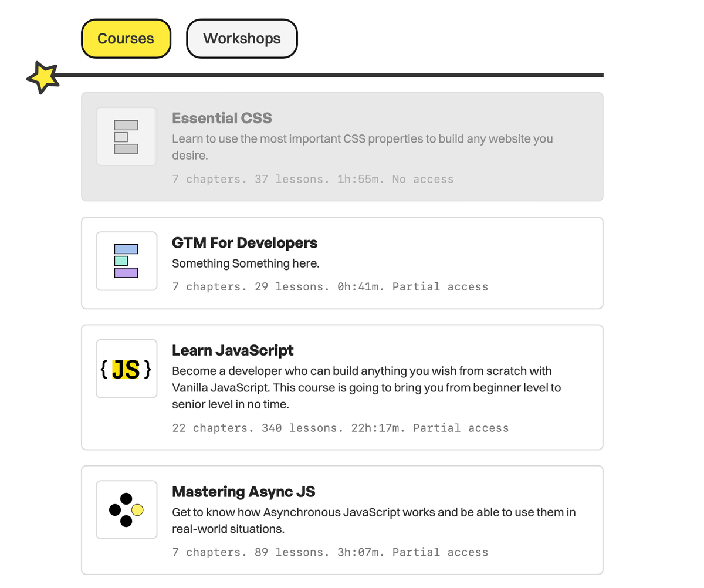
Task: Click the colorful blocks thumbnail for GTM course
Action: click(x=126, y=261)
